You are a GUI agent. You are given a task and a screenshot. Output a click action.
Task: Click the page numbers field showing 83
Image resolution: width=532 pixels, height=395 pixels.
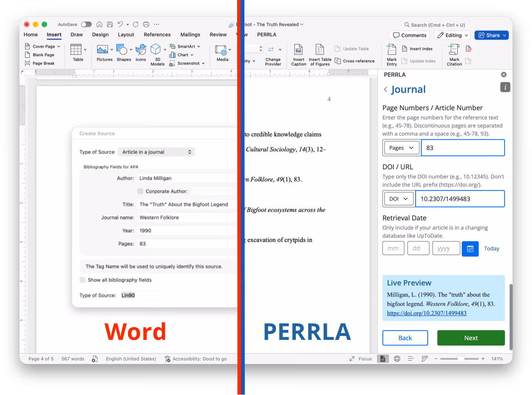[x=463, y=148]
